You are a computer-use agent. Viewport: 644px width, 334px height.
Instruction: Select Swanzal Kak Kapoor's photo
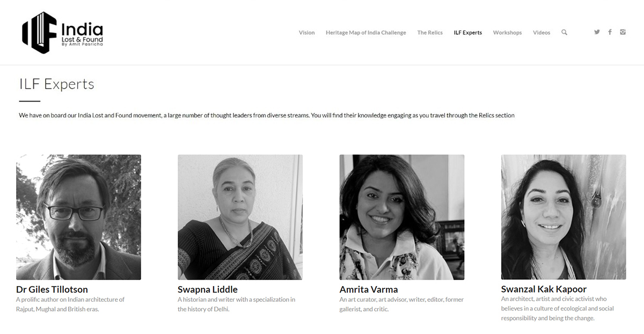(563, 216)
